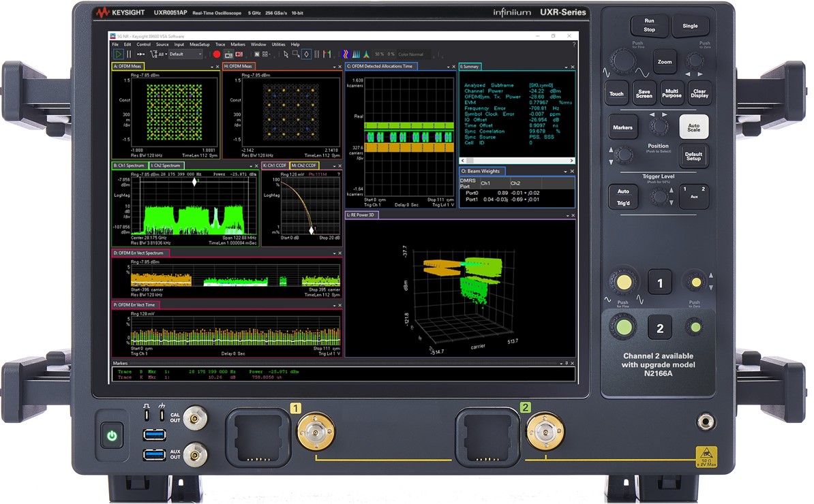Click the trace color spectrum icon
This screenshot has width=814, height=504.
tap(345, 54)
